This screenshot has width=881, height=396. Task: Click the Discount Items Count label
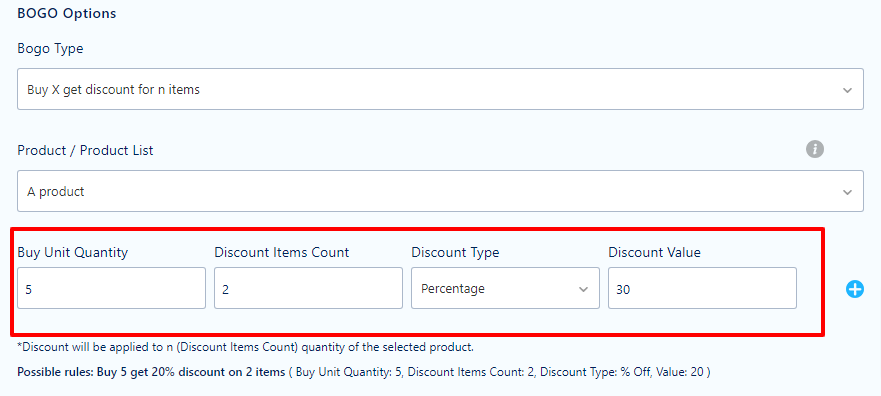(x=281, y=253)
